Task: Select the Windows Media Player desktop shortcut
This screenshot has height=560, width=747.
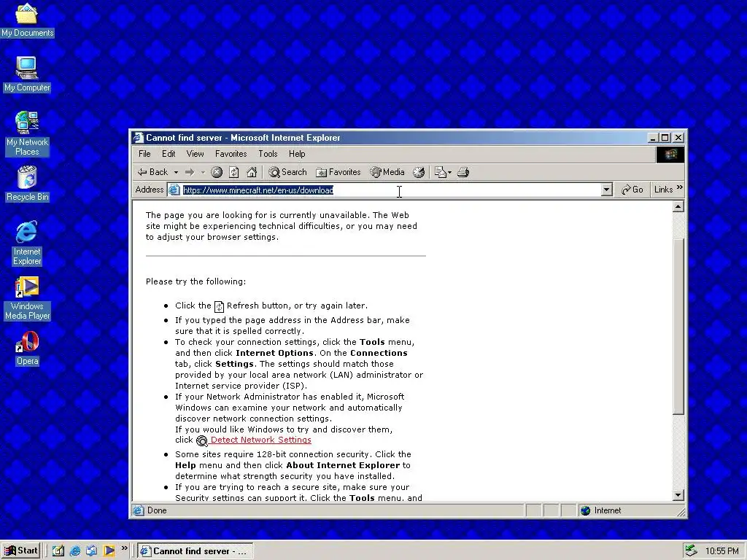Action: [27, 298]
